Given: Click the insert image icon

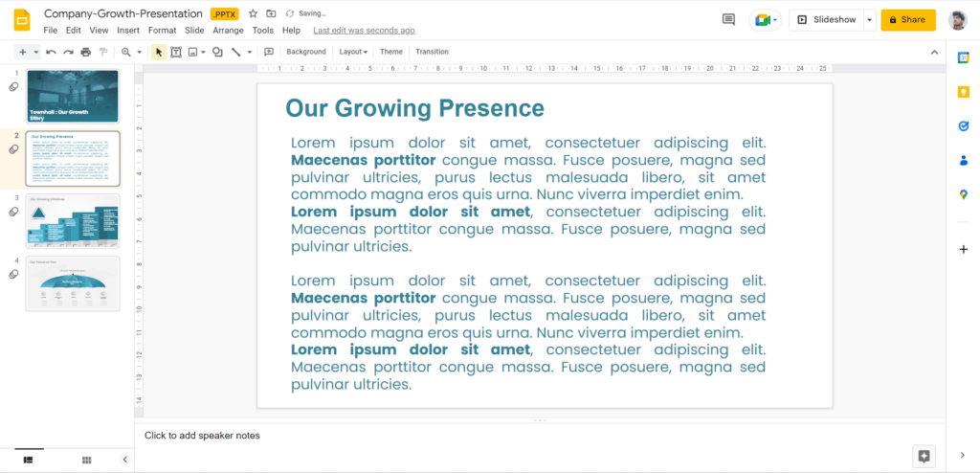Looking at the screenshot, I should click(x=193, y=52).
